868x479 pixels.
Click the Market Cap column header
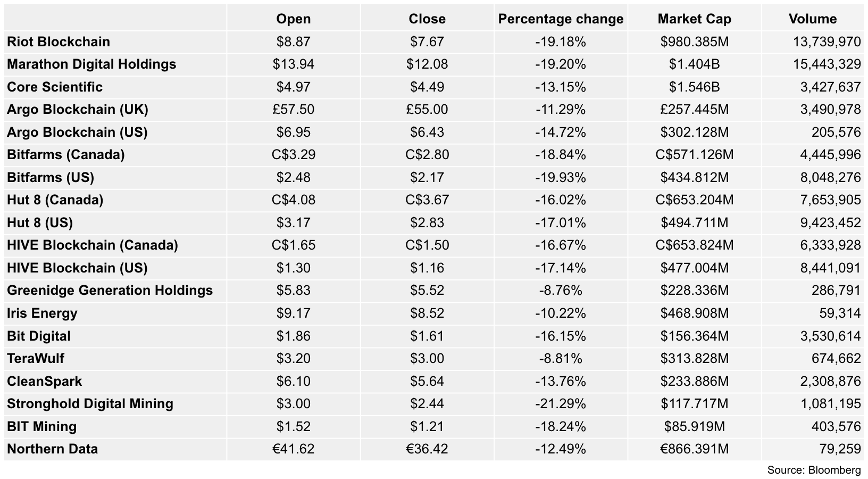click(694, 19)
